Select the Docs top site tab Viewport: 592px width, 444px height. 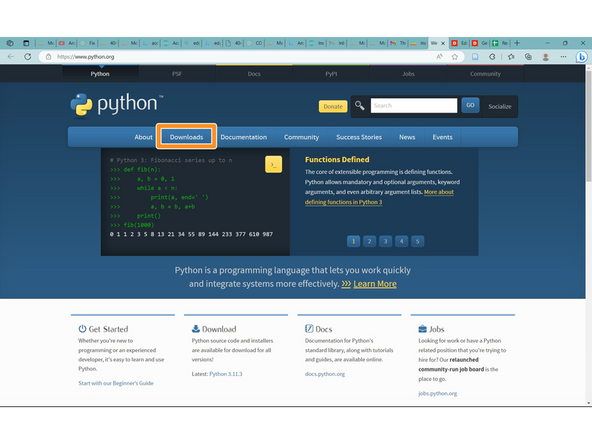pyautogui.click(x=254, y=74)
